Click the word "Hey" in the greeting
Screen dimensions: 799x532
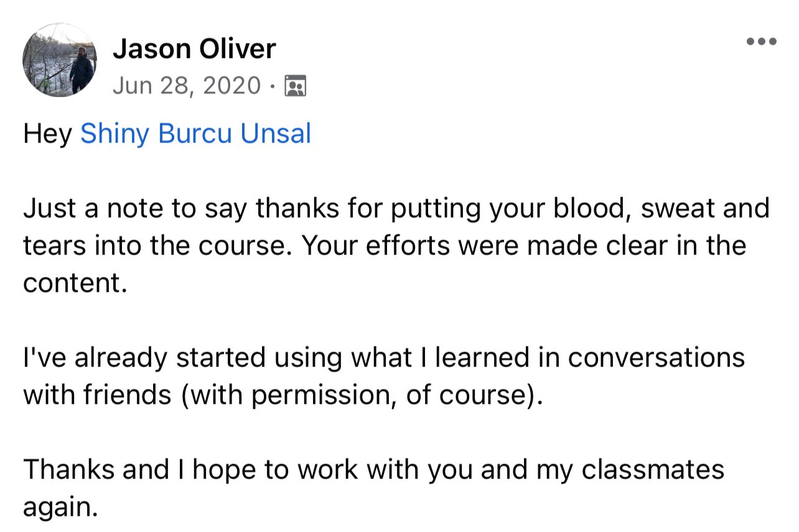pos(48,134)
